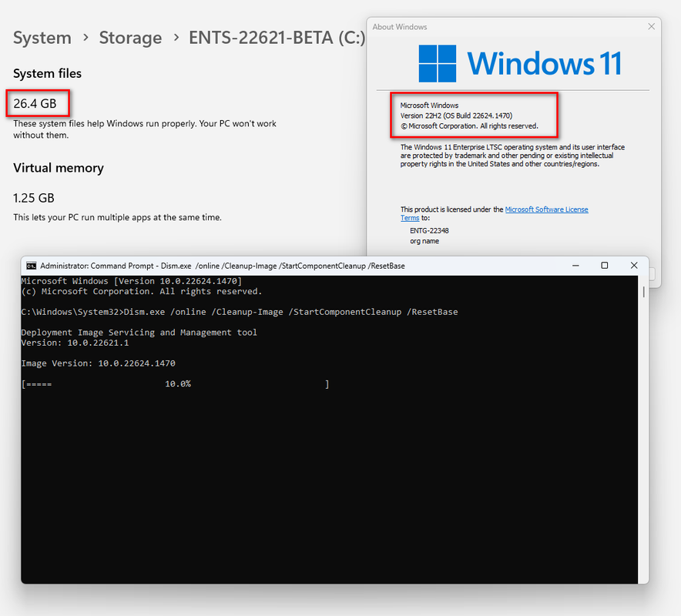Image resolution: width=681 pixels, height=616 pixels.
Task: Click the Version: 10.0.22621.1 line
Action: click(75, 343)
